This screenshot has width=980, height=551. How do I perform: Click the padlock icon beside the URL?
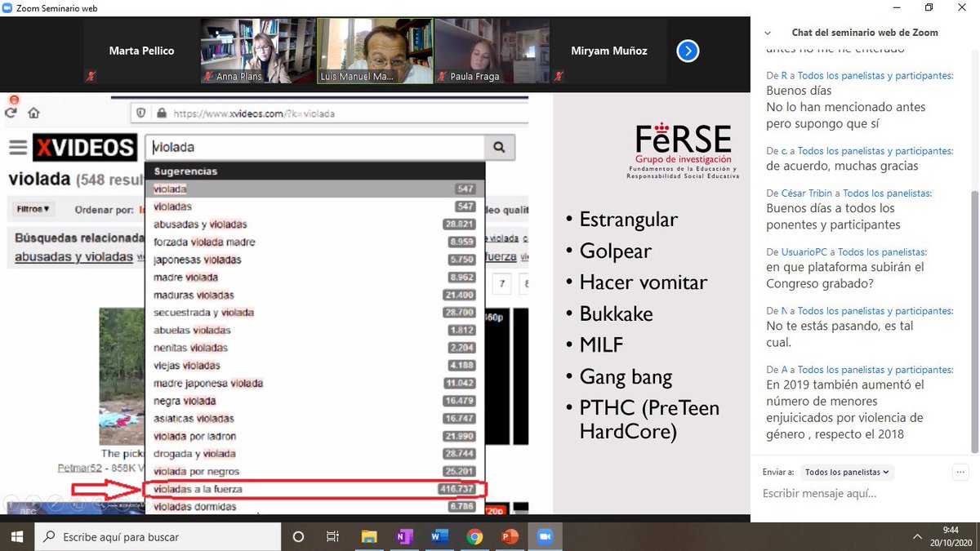(x=161, y=113)
